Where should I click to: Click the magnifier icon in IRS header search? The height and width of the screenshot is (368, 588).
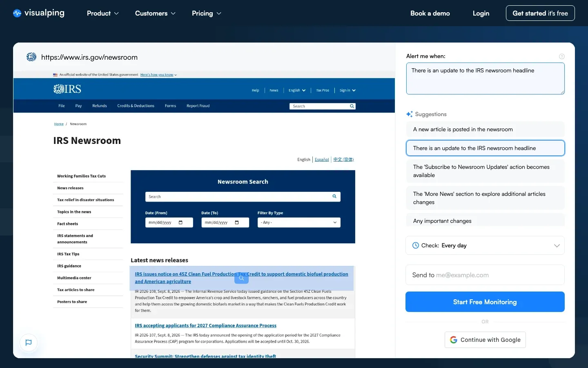tap(352, 106)
